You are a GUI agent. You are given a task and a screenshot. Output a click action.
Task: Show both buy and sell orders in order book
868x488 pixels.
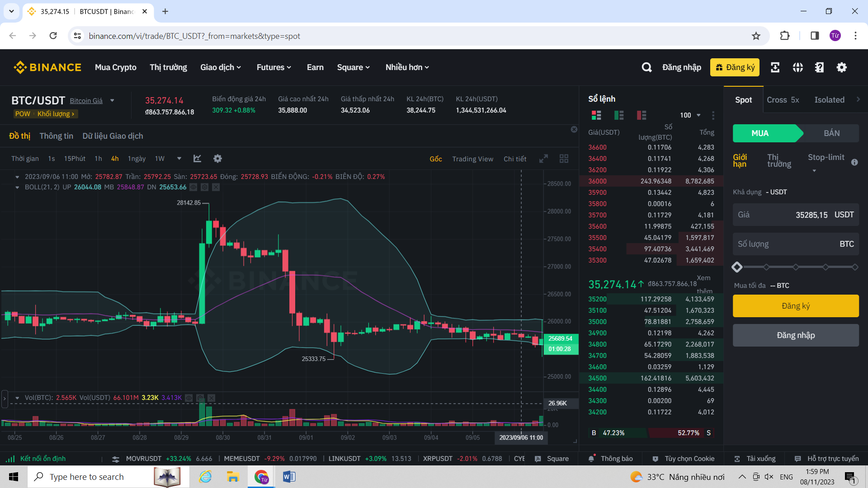596,115
